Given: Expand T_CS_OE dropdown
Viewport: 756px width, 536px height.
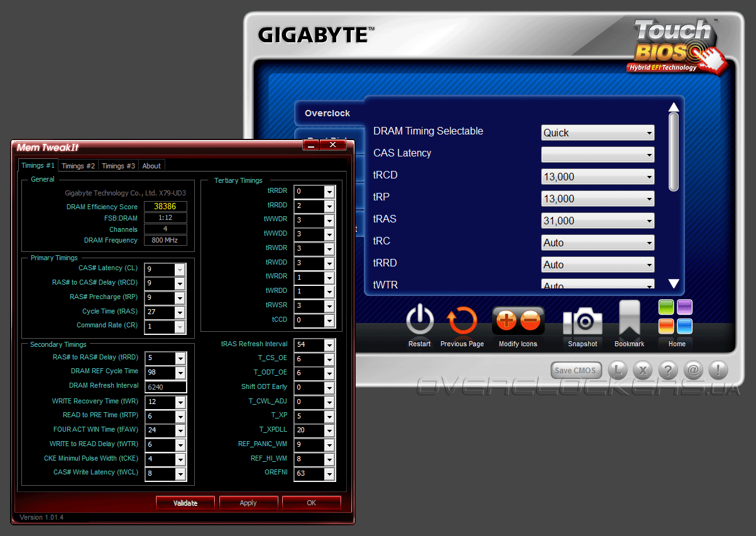Looking at the screenshot, I should (x=329, y=359).
